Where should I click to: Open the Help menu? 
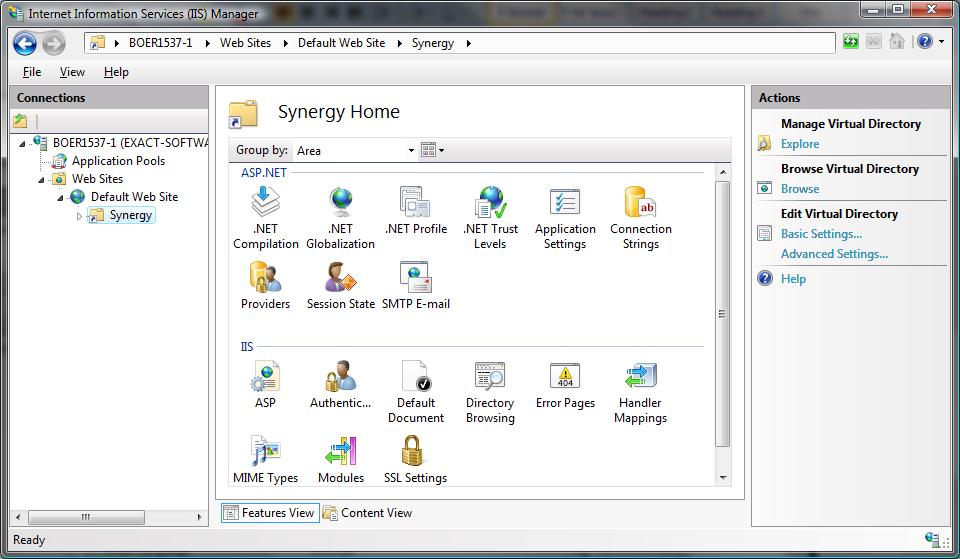(116, 72)
